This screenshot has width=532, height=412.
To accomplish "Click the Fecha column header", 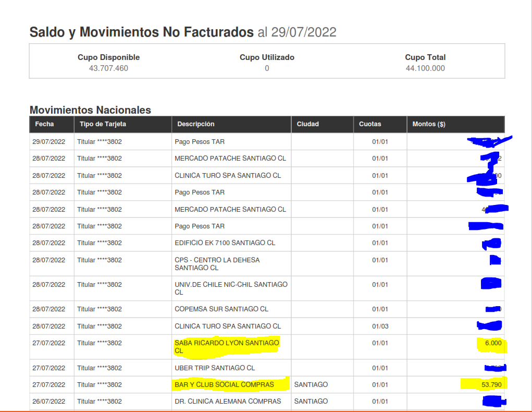I will tap(44, 124).
